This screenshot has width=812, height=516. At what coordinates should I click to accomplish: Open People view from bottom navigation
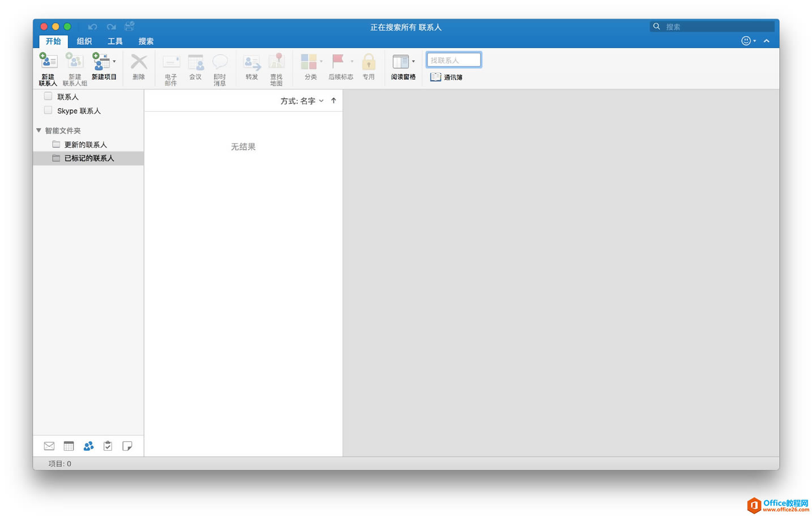click(x=88, y=446)
